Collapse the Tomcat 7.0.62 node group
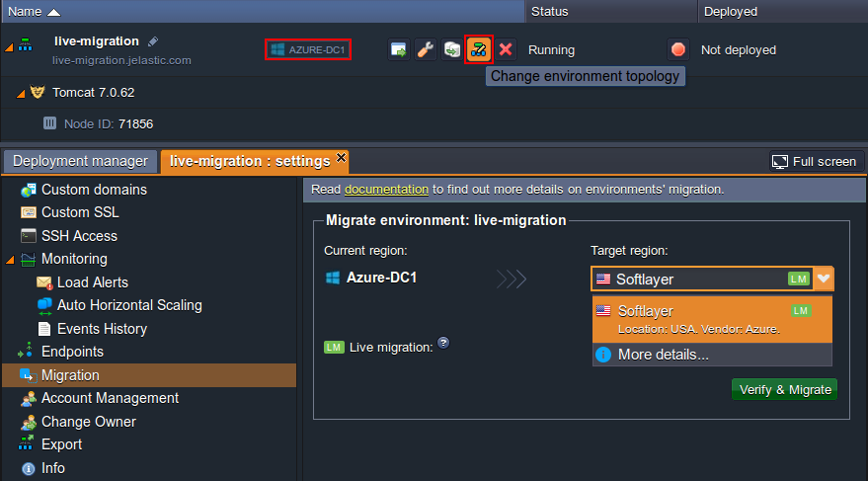This screenshot has height=481, width=868. point(21,94)
